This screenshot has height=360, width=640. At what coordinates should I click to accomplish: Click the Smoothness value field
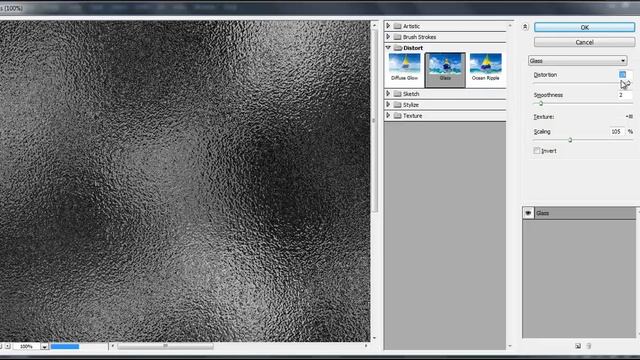624,95
